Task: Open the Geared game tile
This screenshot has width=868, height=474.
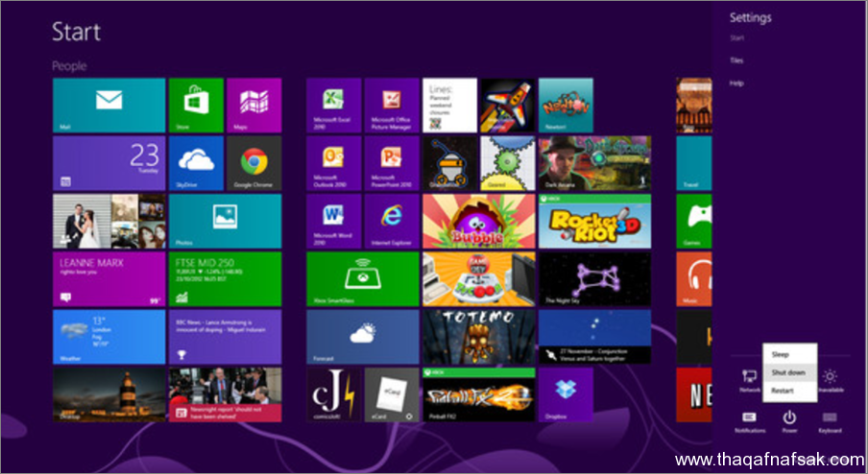Action: [x=508, y=163]
